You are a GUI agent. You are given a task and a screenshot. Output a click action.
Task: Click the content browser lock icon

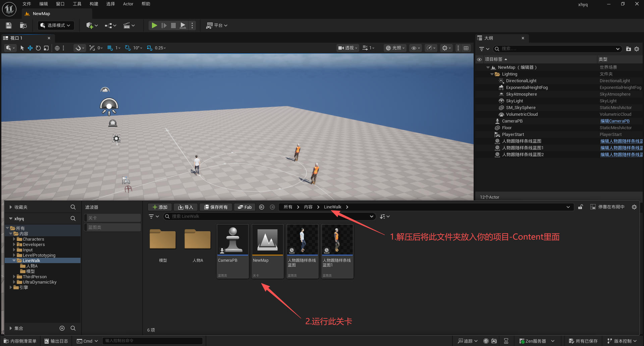[581, 207]
